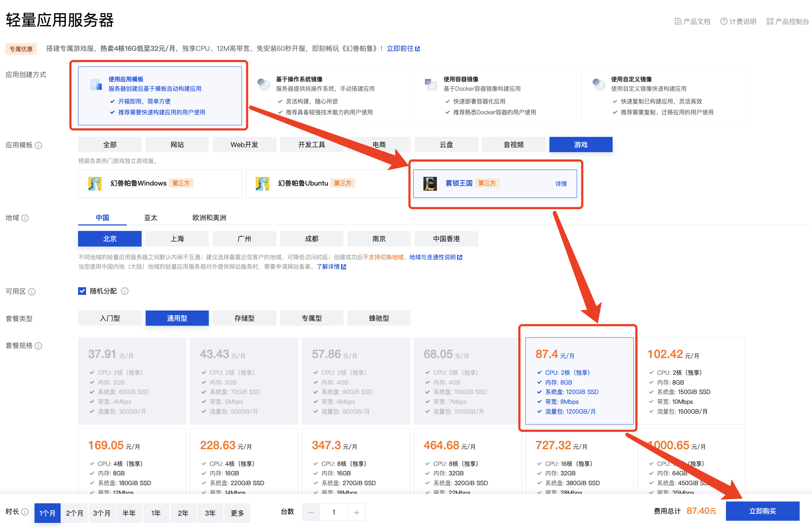This screenshot has width=812, height=528.
Task: Toggle the 随机分配 checkbox
Action: (82, 291)
